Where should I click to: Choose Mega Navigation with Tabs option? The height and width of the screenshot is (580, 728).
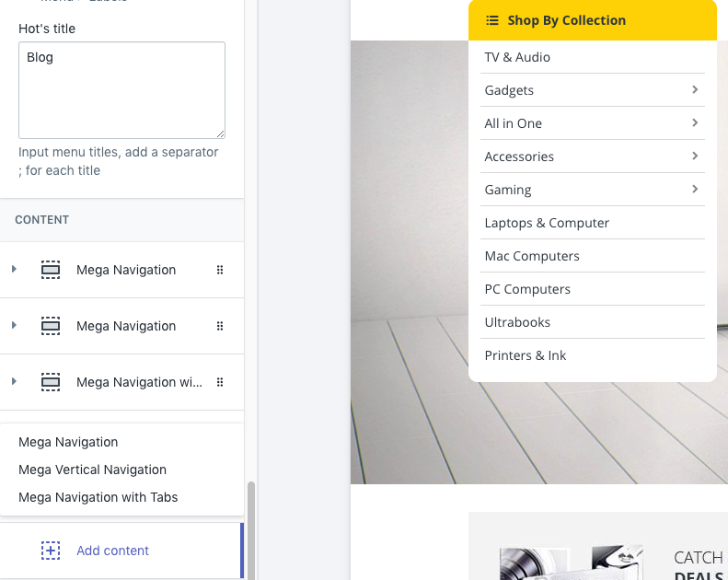click(x=98, y=497)
